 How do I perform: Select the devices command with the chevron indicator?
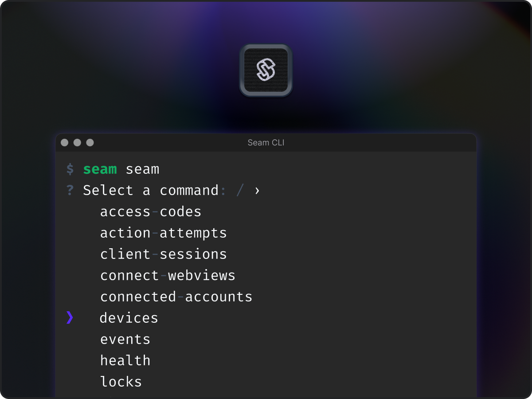click(x=129, y=318)
